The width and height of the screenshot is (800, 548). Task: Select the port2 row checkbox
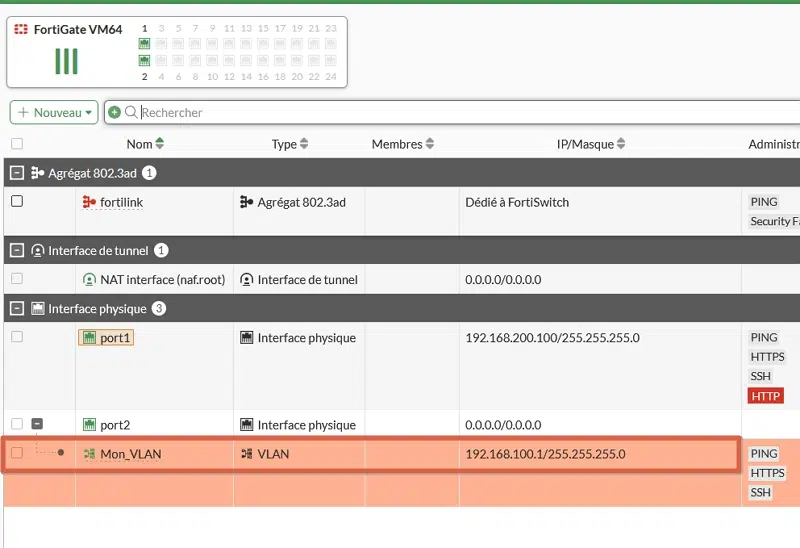click(x=16, y=425)
